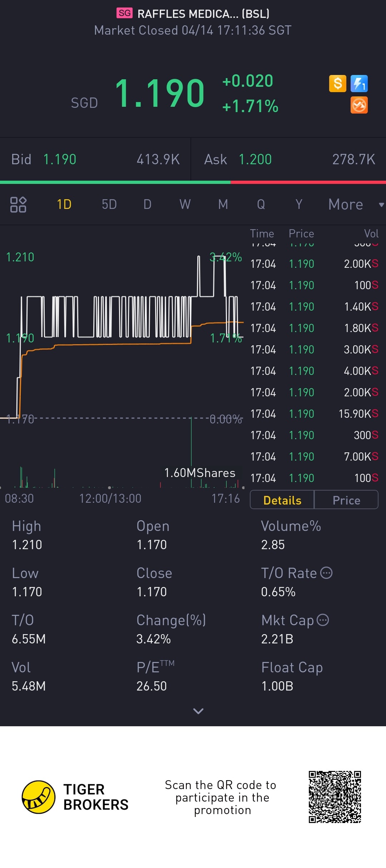Tap the +1.71% change value
The width and height of the screenshot is (386, 868).
(x=250, y=106)
